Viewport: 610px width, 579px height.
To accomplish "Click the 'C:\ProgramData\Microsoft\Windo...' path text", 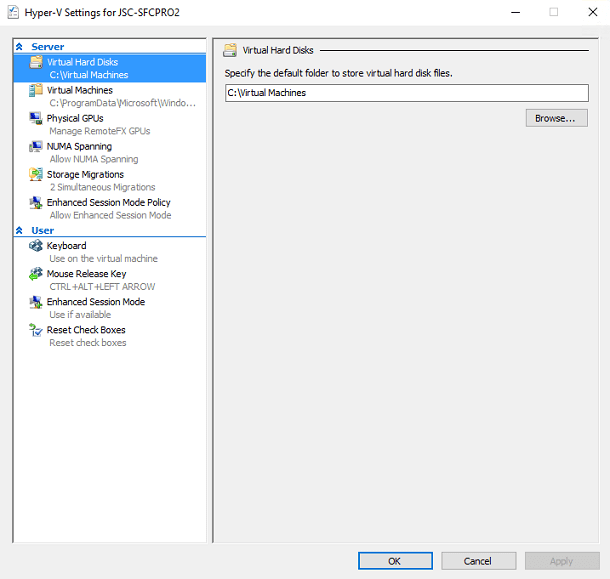I will [123, 103].
